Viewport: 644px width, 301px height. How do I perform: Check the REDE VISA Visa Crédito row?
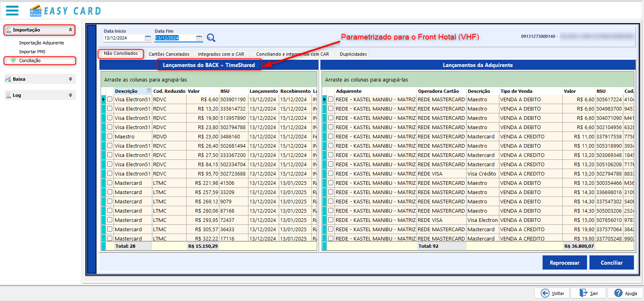330,173
